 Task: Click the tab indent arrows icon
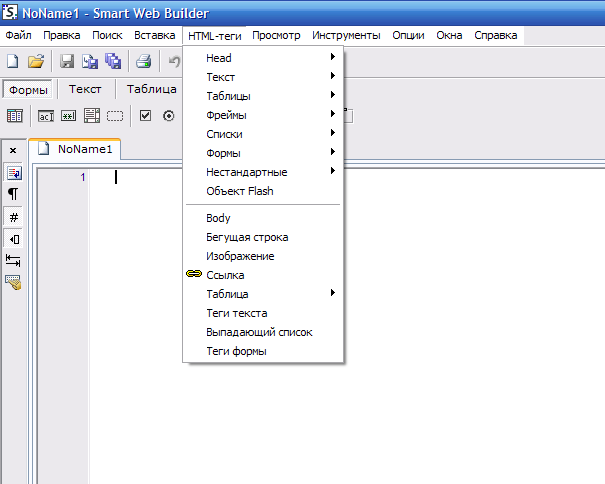click(x=13, y=261)
